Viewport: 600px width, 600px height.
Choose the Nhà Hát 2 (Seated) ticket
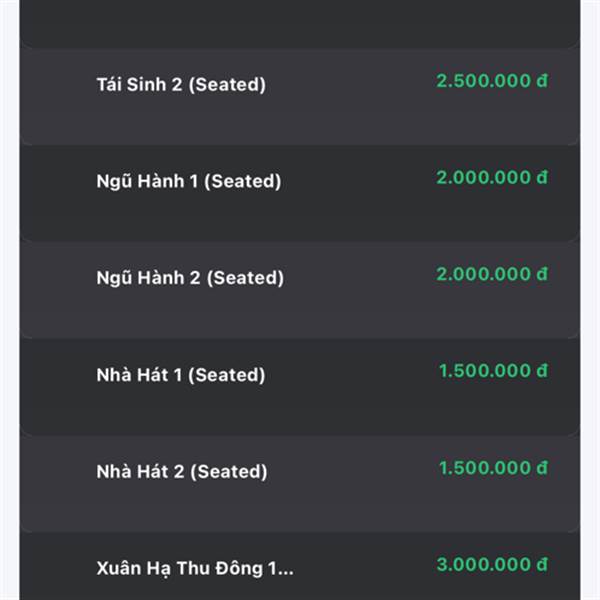(x=300, y=484)
